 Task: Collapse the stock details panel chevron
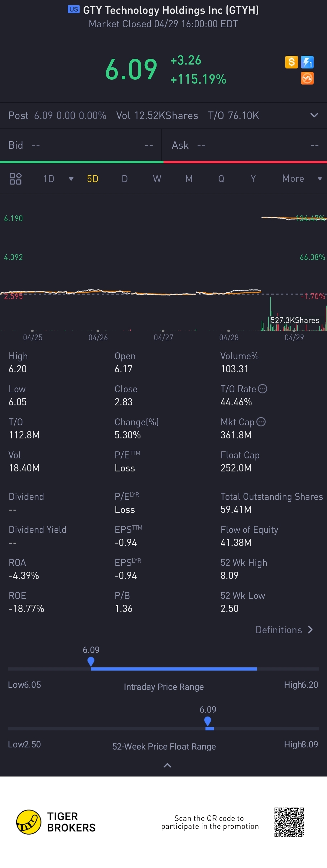[167, 766]
